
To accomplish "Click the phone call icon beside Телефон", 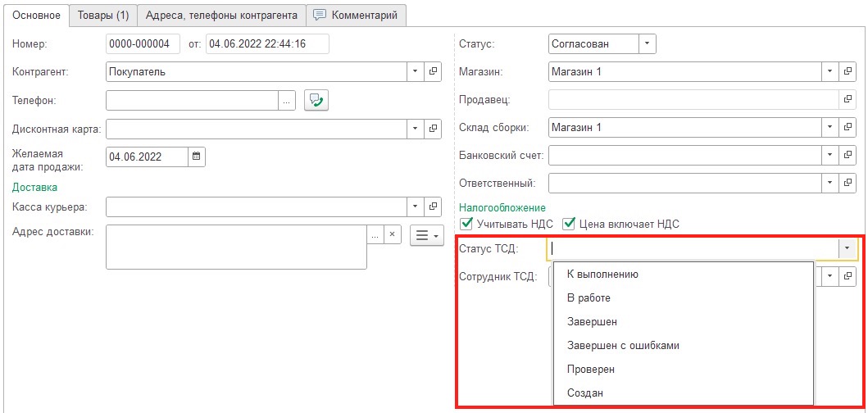I will point(316,100).
